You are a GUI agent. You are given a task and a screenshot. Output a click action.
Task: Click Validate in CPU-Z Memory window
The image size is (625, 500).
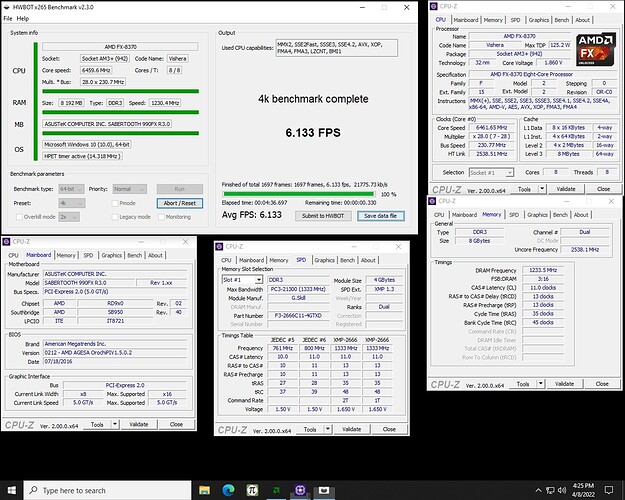[x=564, y=384]
